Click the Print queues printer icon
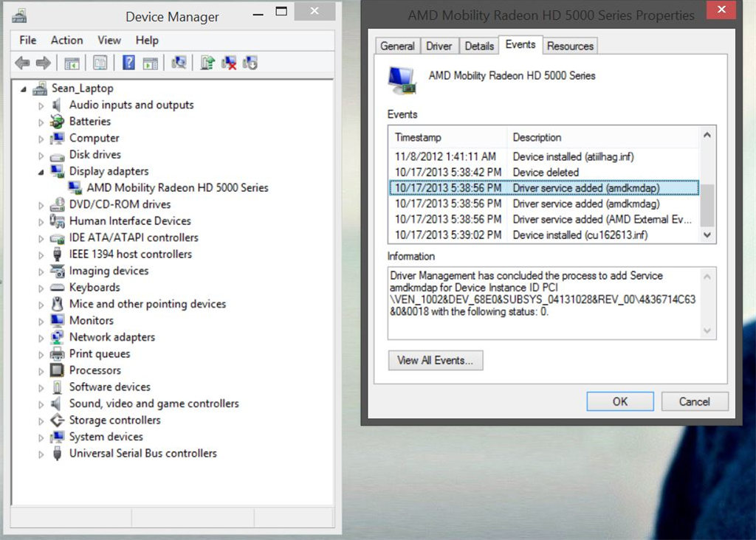The height and width of the screenshot is (540, 756). 57,353
